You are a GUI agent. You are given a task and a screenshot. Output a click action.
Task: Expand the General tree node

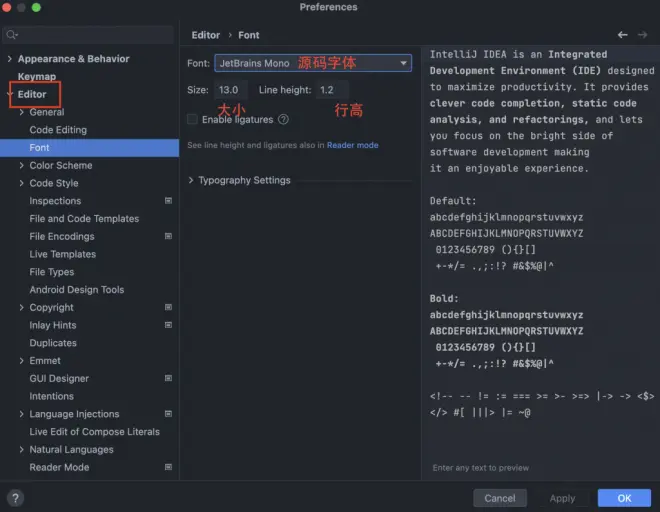pyautogui.click(x=21, y=112)
